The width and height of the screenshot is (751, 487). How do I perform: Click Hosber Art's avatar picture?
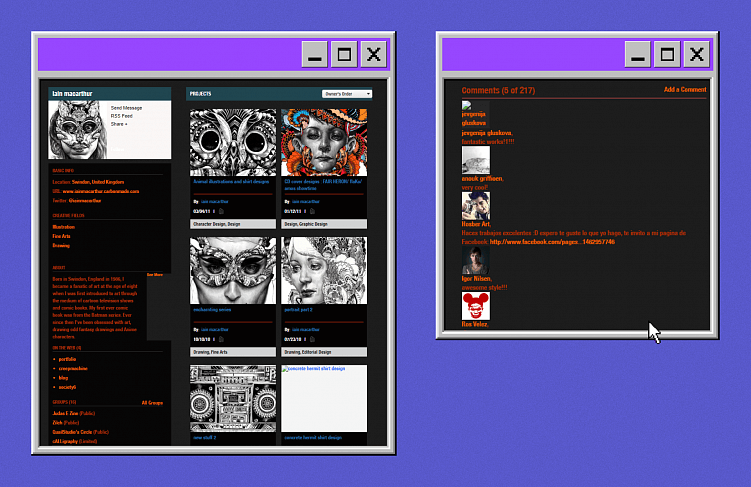click(x=476, y=206)
